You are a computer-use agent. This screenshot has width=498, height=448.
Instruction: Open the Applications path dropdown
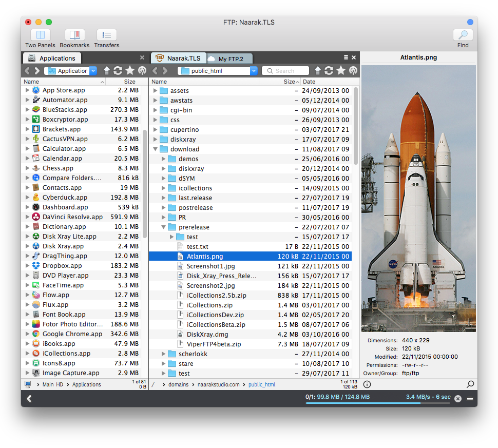[93, 70]
